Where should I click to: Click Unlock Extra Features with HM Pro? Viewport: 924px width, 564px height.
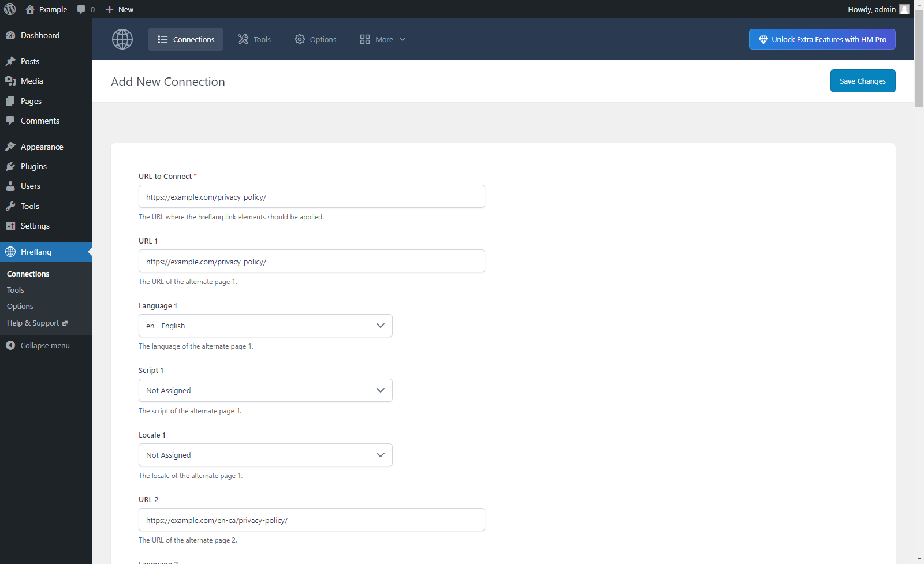pos(822,39)
